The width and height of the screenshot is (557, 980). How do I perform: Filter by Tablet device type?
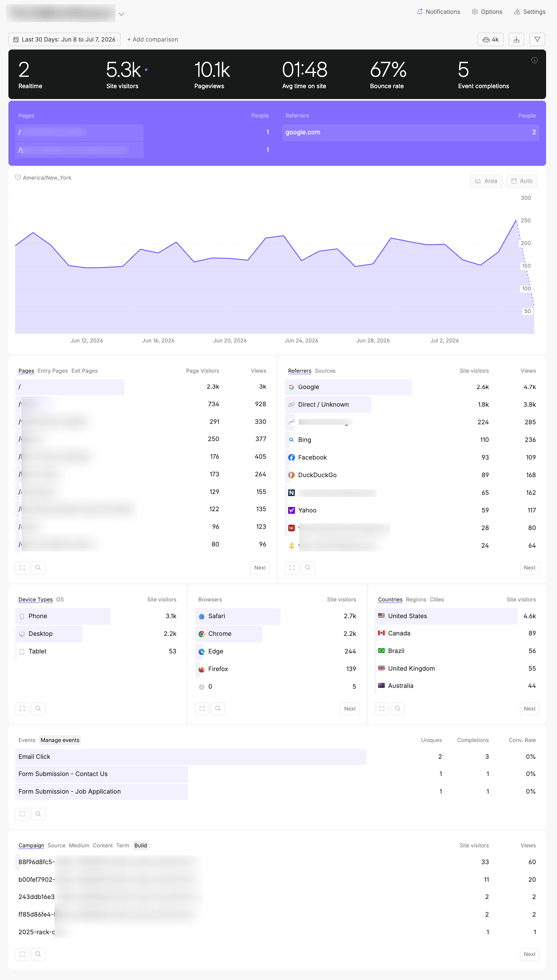pos(97,651)
